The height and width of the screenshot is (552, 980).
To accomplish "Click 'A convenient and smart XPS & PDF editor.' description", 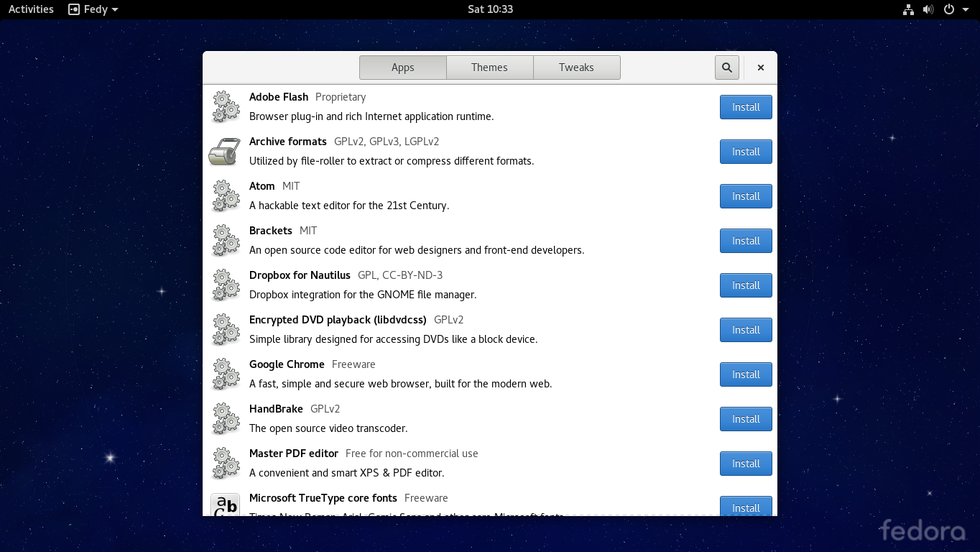I will [347, 473].
